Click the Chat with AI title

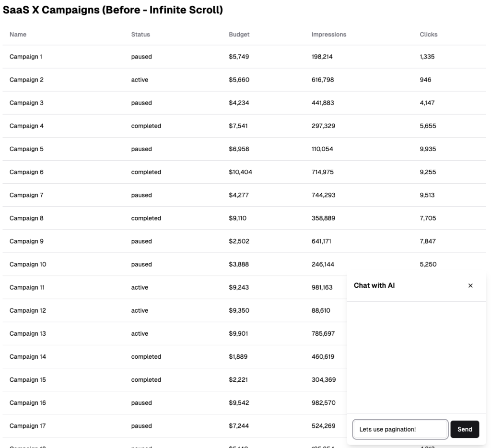click(x=374, y=285)
